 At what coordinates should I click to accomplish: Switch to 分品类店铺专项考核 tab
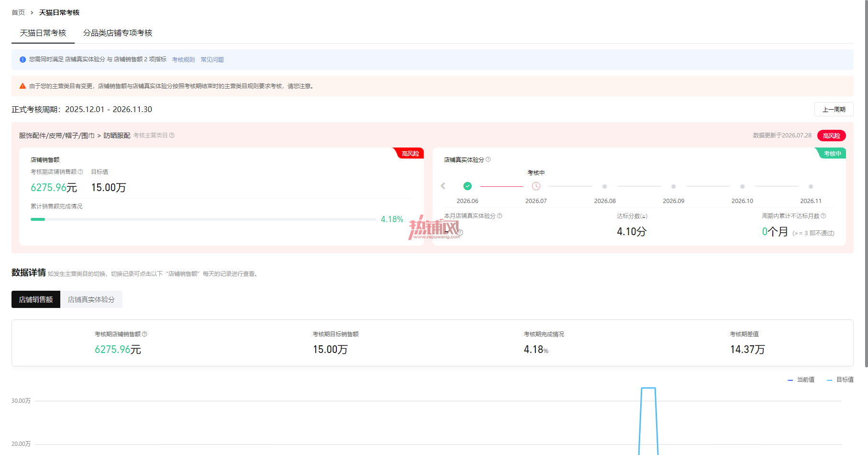(x=118, y=33)
